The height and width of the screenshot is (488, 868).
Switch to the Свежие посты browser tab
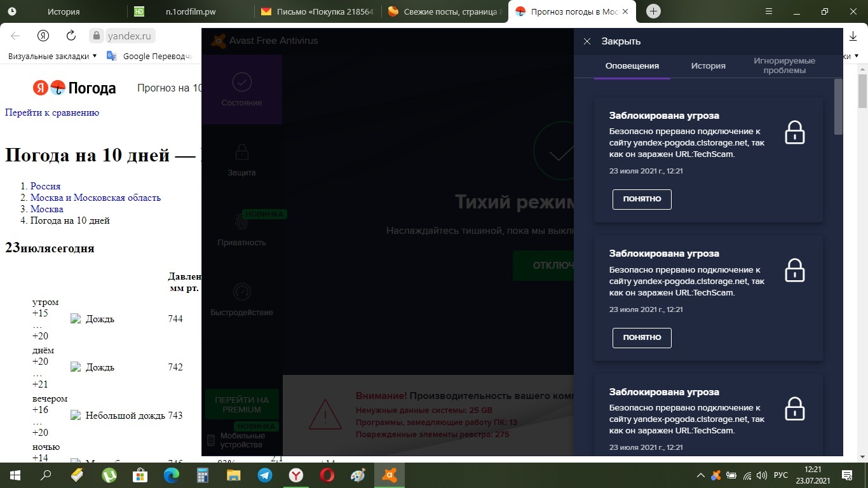coord(445,11)
